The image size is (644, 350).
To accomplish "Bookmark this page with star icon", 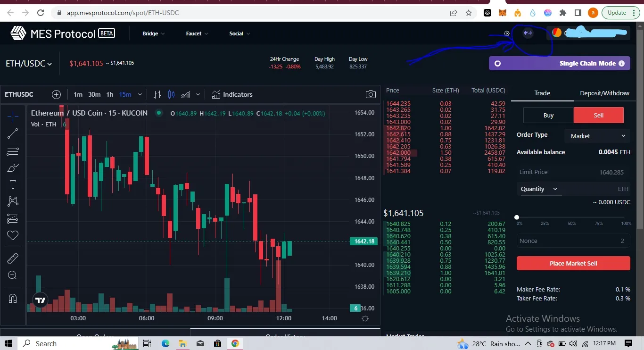I will (x=468, y=13).
